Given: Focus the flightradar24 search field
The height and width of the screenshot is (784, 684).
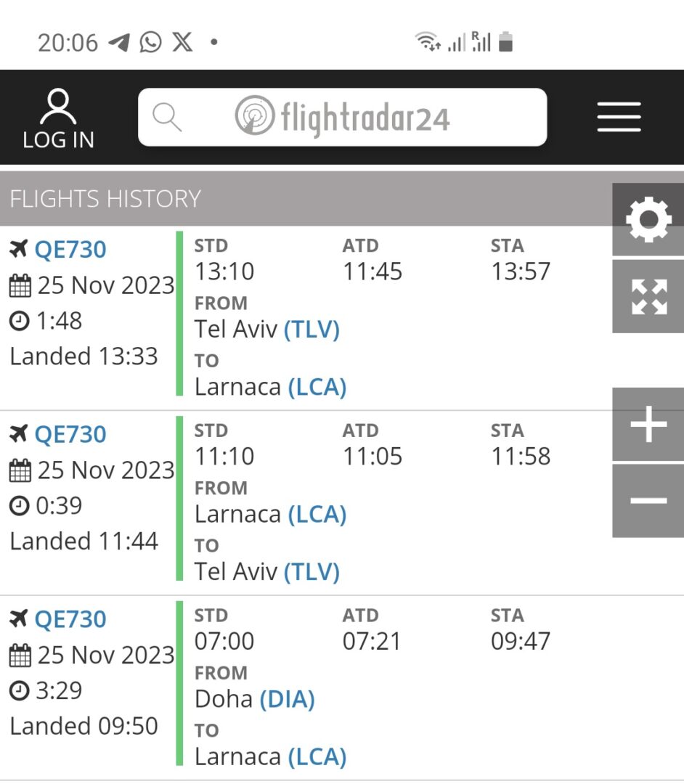Looking at the screenshot, I should [x=343, y=117].
